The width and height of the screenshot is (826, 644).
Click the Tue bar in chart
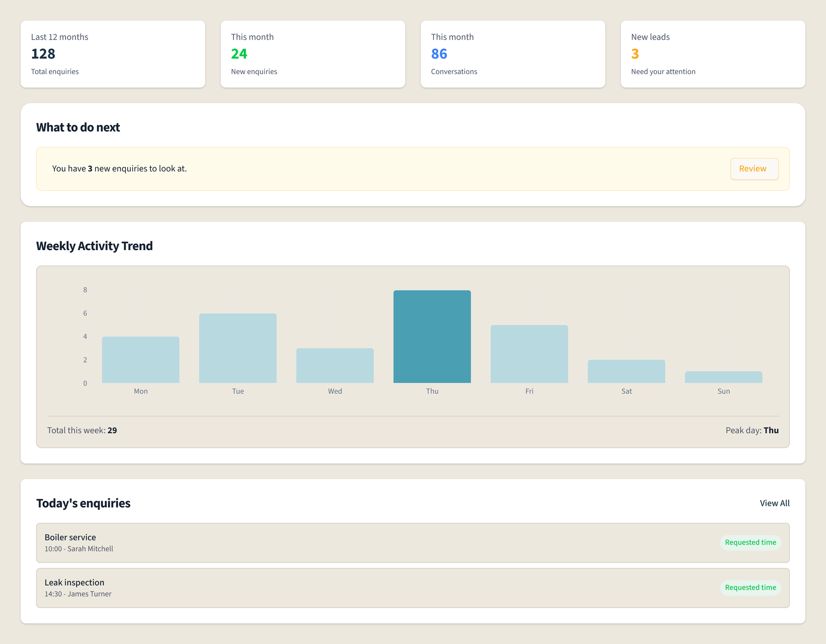pos(238,348)
